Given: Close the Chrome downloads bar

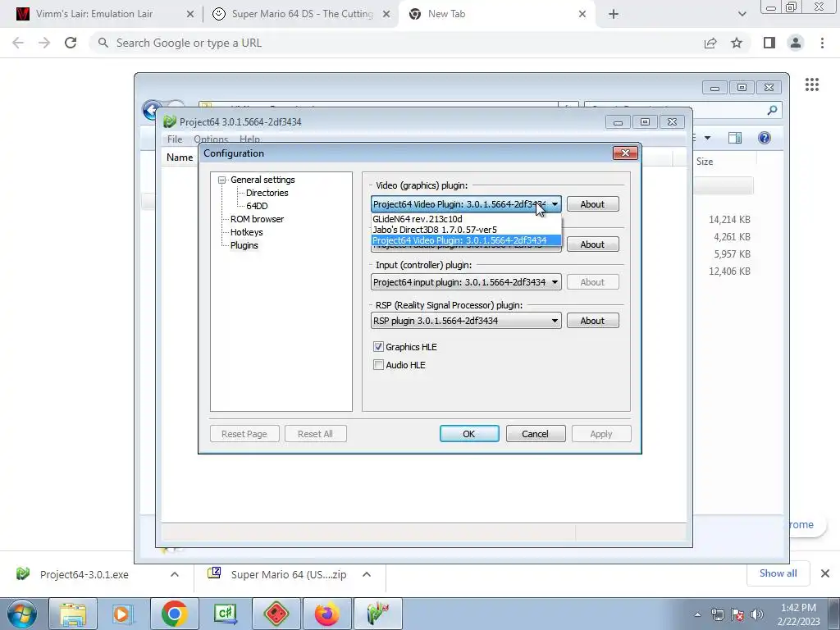Looking at the screenshot, I should (825, 573).
